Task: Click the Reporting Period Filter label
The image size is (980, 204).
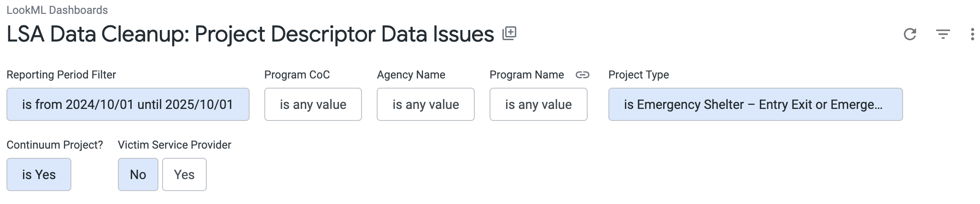Action: 61,75
